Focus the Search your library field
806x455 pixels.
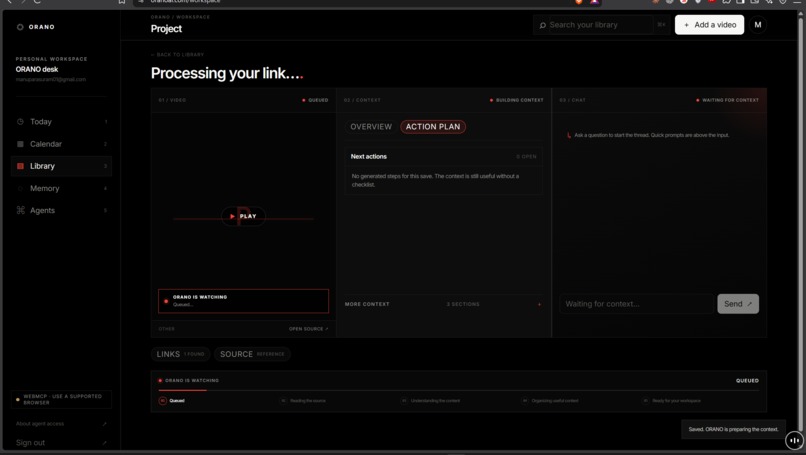click(x=601, y=25)
